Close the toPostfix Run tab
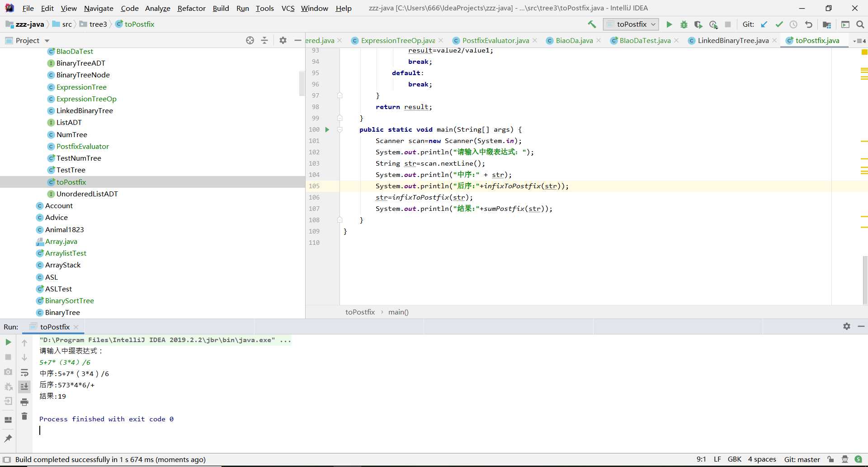The width and height of the screenshot is (868, 467). pos(76,327)
